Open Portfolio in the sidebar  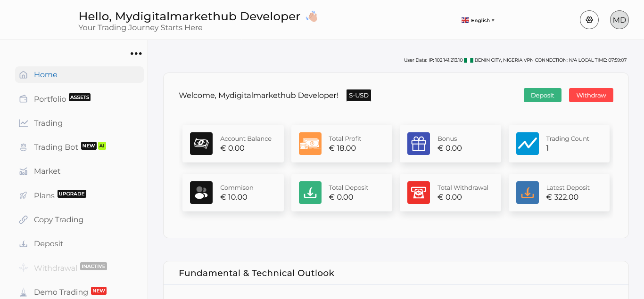(x=50, y=99)
